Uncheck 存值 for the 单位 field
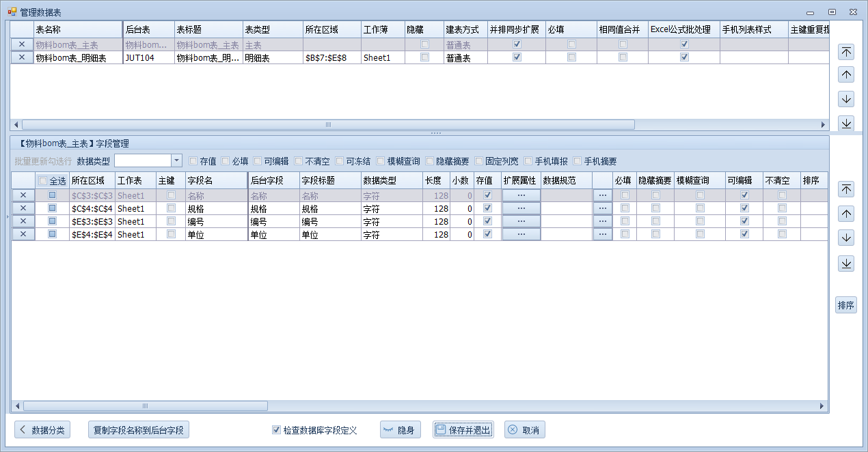Screen dimensions: 868x452 coord(487,234)
